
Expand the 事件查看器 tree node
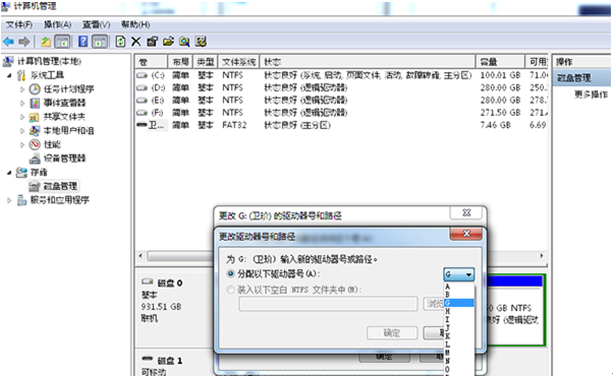[22, 103]
